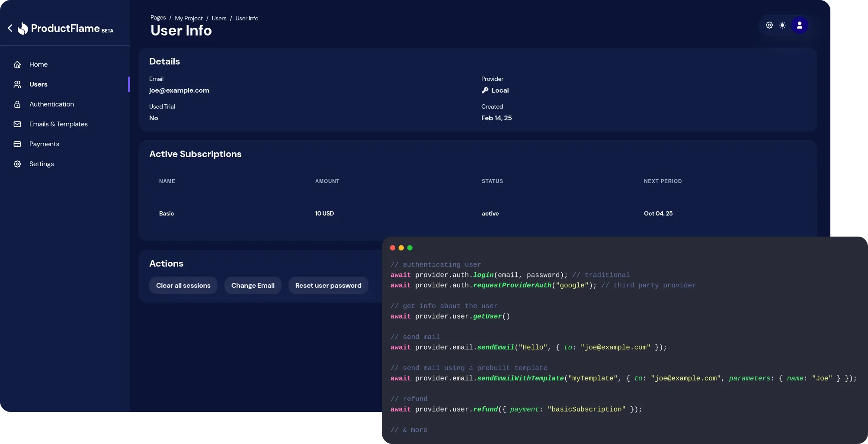Click the Settings gear icon in sidebar

pos(17,164)
